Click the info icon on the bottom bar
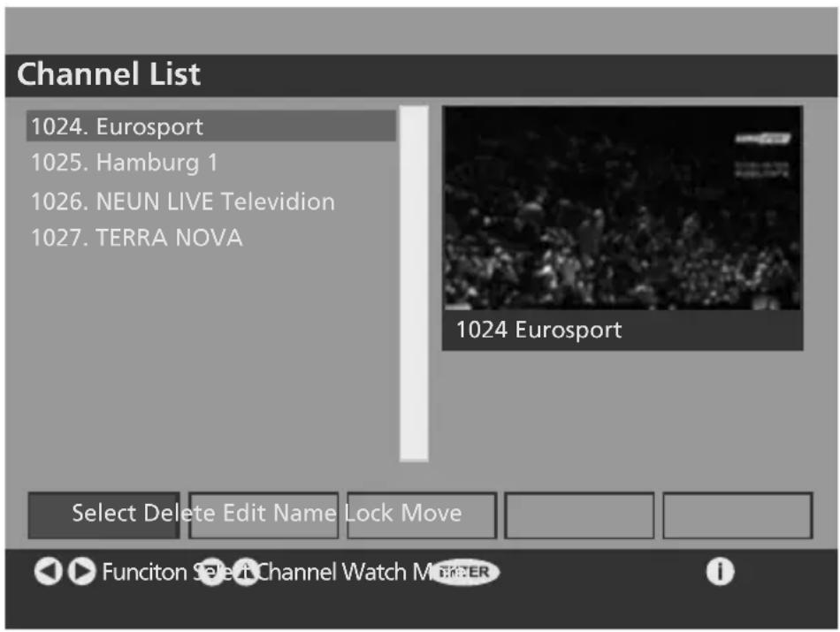Screen dimensions: 840x632 722,573
